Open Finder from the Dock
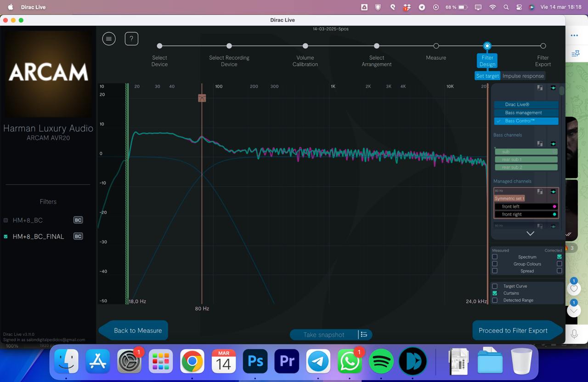Image resolution: width=588 pixels, height=382 pixels. click(66, 361)
